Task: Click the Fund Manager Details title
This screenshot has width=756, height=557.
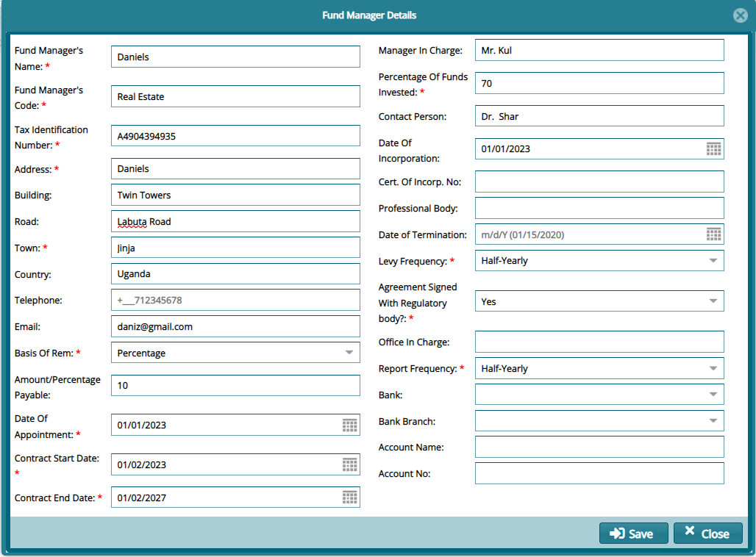Action: pyautogui.click(x=369, y=15)
